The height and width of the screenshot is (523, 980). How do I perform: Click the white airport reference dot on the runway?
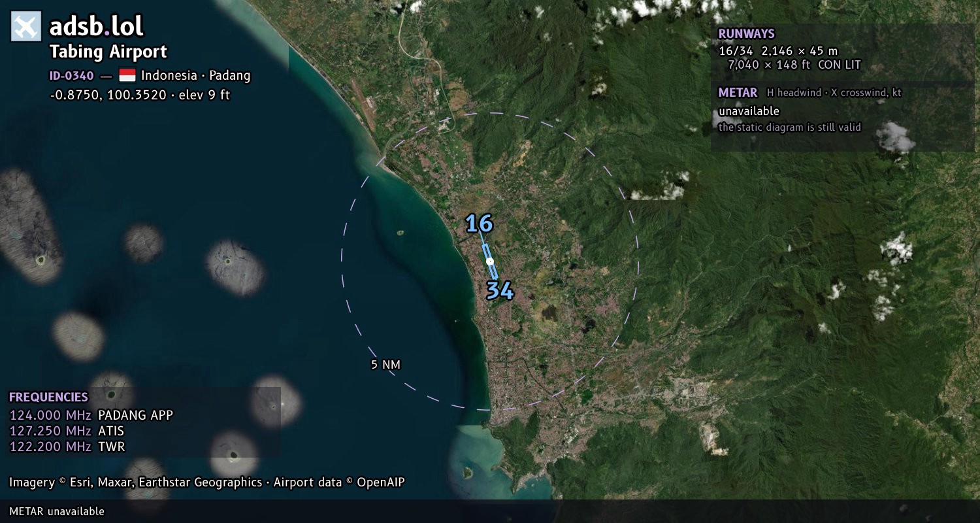click(x=490, y=261)
